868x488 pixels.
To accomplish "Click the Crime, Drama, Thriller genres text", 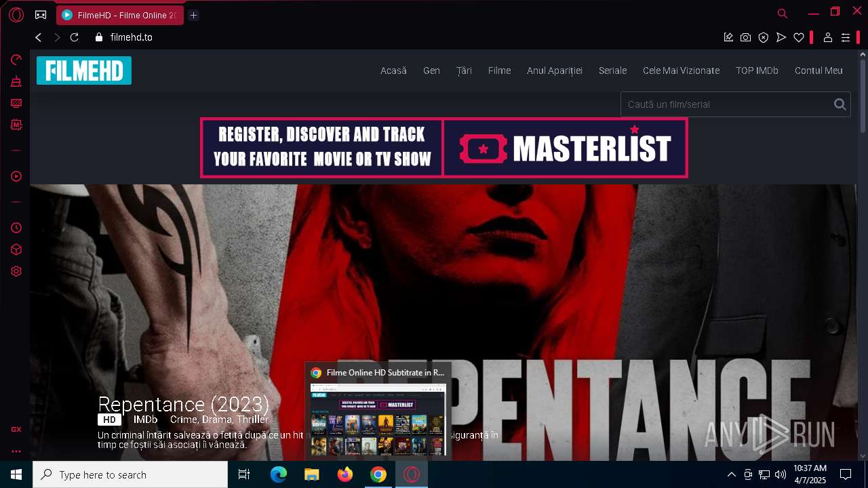I will click(x=219, y=420).
